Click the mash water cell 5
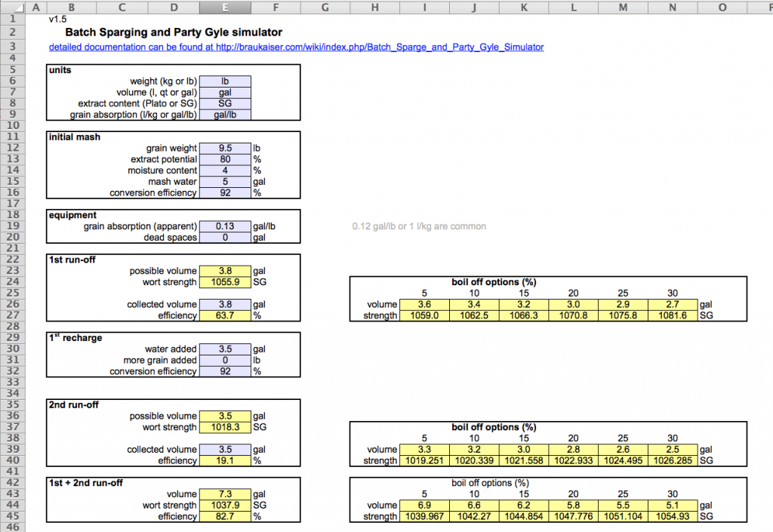This screenshot has height=532, width=773. [x=225, y=182]
